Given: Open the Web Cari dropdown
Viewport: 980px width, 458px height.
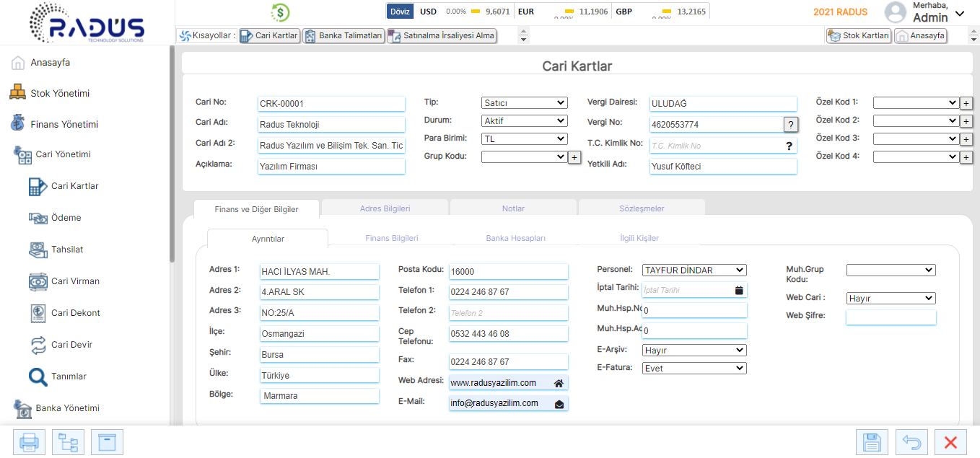Looking at the screenshot, I should 891,299.
